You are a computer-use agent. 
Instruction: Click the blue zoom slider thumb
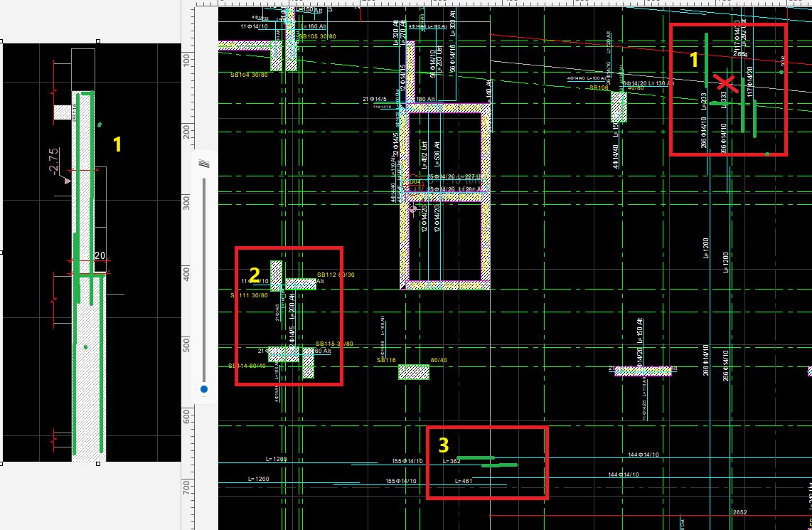click(x=204, y=389)
